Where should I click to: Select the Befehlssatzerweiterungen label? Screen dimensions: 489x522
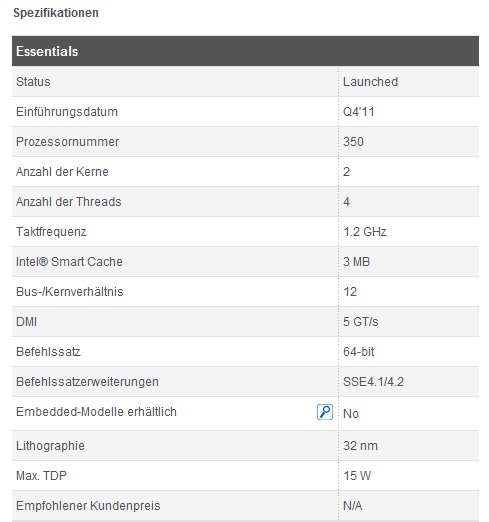pyautogui.click(x=87, y=382)
